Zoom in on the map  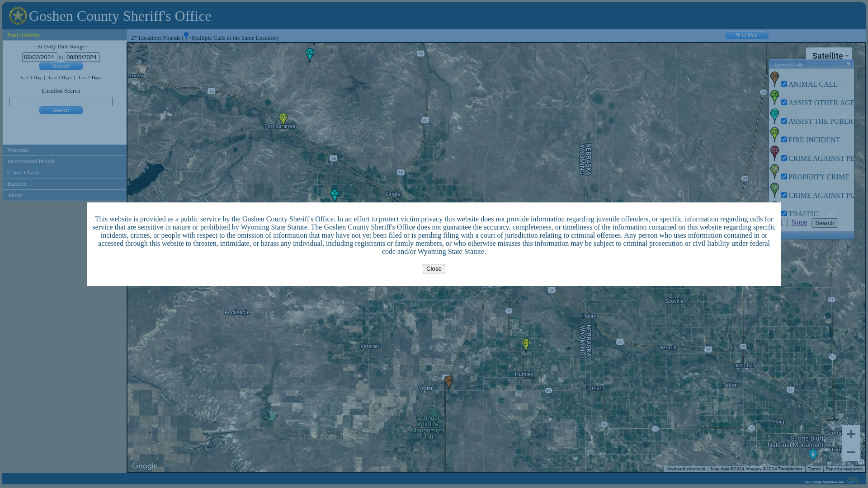[851, 434]
